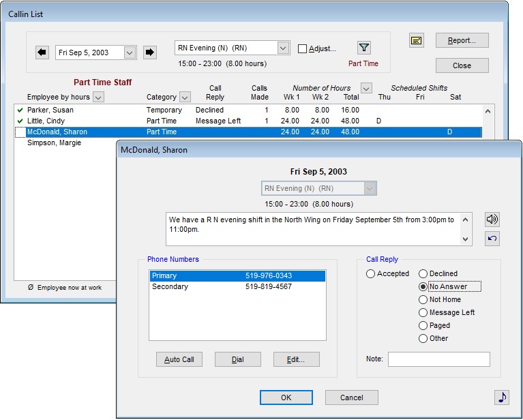This screenshot has height=420, width=523.
Task: Select Primary phone 519-976-0343
Action: (x=237, y=276)
